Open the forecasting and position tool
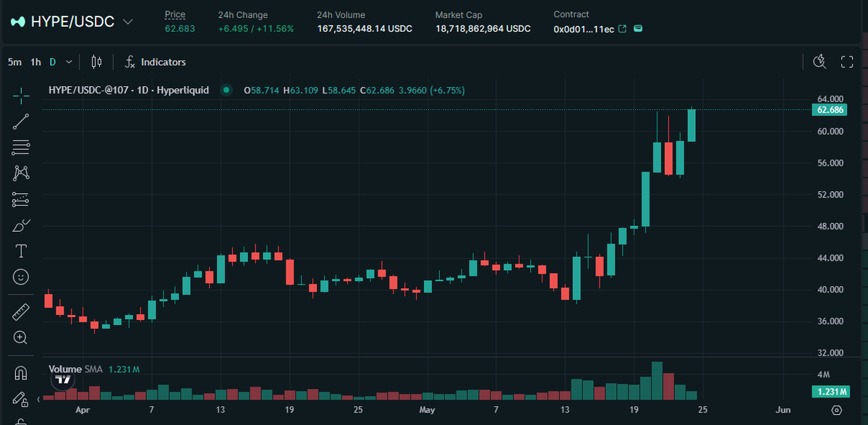868x425 pixels. point(21,199)
